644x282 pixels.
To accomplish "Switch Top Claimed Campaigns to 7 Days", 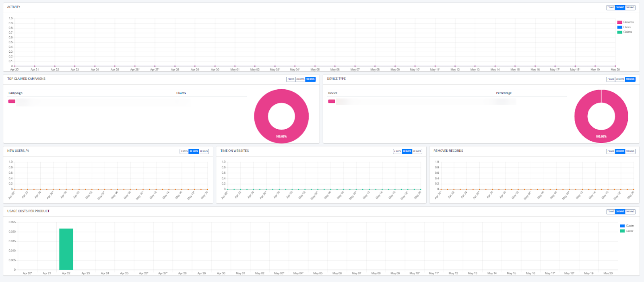I will coord(291,79).
